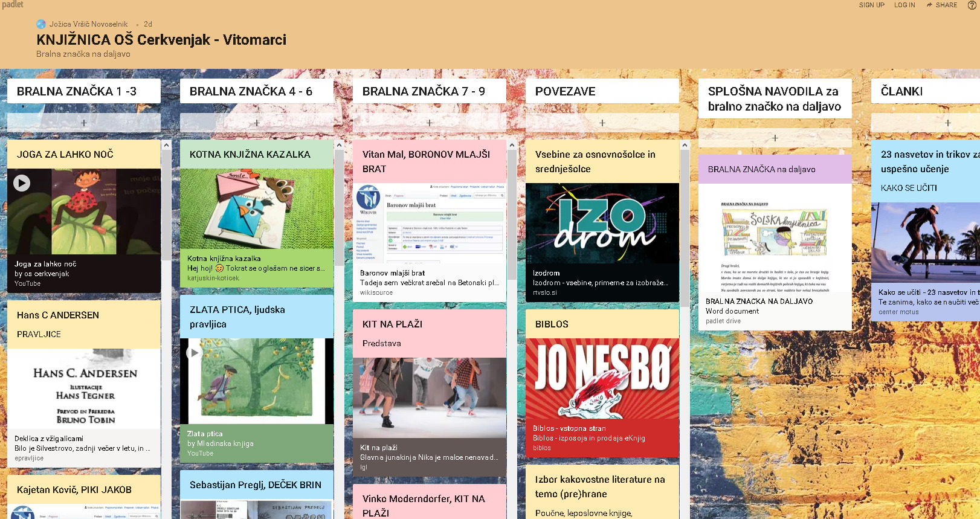
Task: Open Sebastijan Pregelj book cover thumbnail
Action: point(257,509)
